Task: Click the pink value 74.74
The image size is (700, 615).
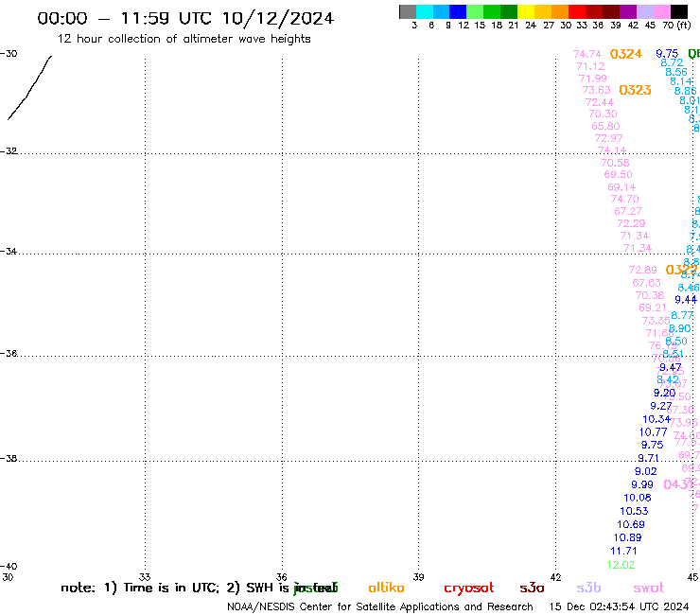Action: tap(587, 54)
